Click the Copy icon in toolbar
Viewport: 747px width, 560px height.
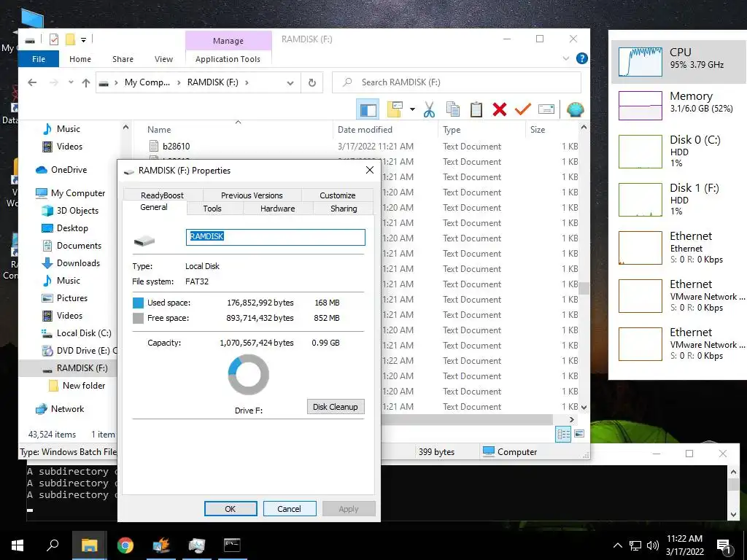pyautogui.click(x=452, y=109)
